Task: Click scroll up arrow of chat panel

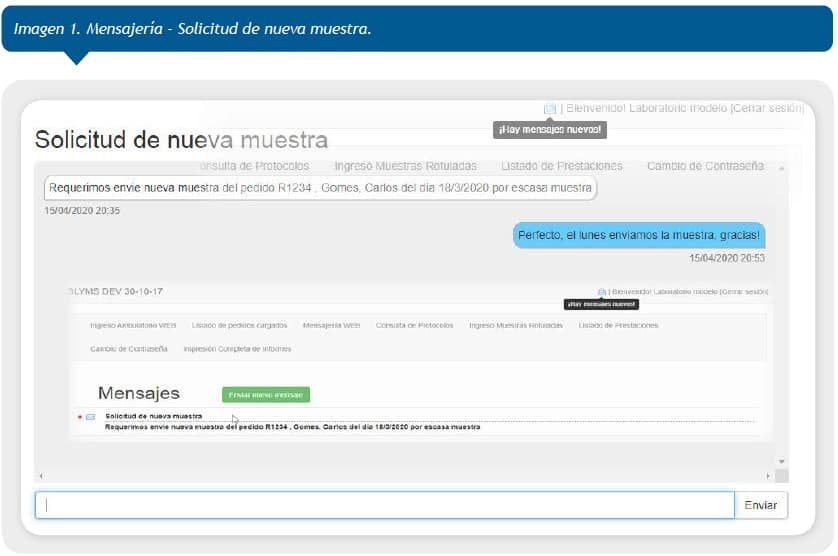Action: 782,167
